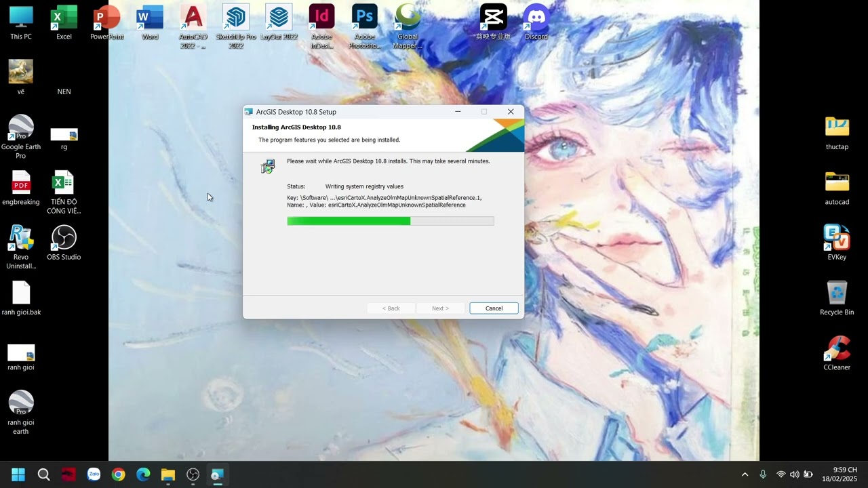Click the microphone icon in system tray
The height and width of the screenshot is (488, 868).
pyautogui.click(x=763, y=474)
